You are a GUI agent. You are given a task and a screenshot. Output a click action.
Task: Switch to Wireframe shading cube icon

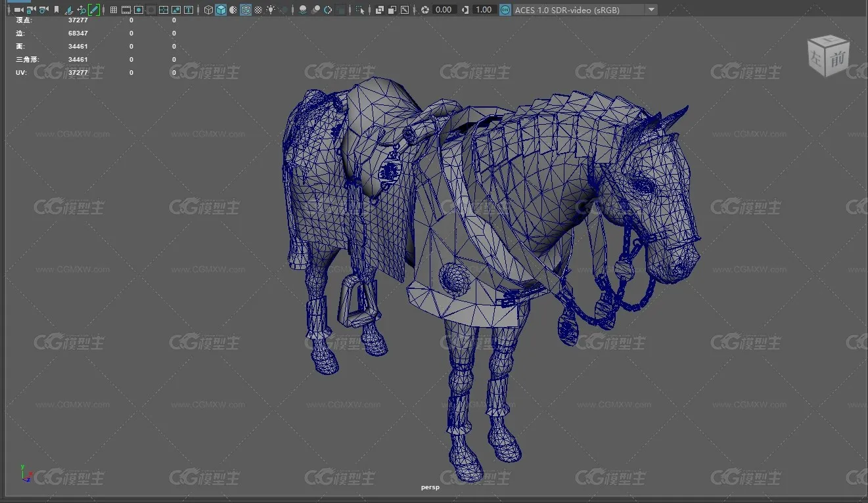point(208,10)
